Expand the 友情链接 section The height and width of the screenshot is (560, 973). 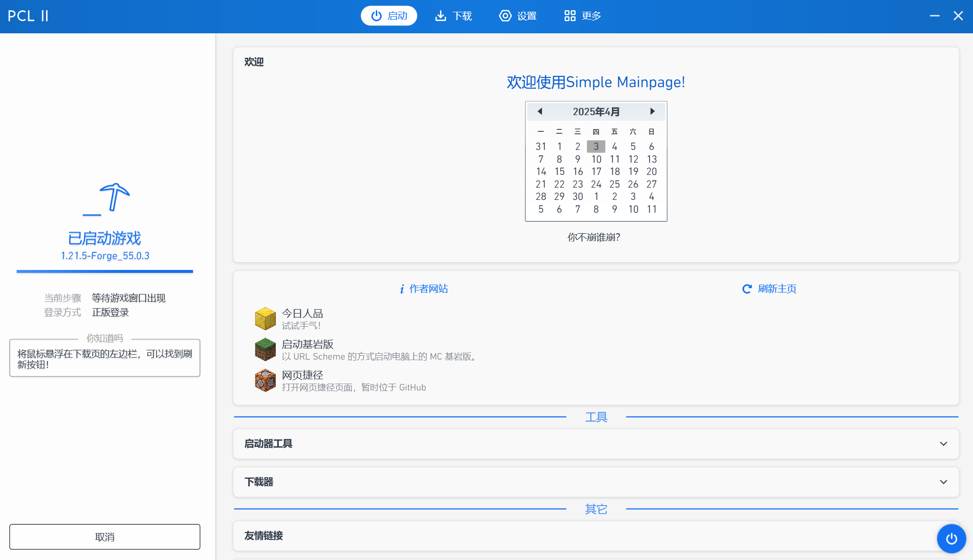pyautogui.click(x=596, y=536)
